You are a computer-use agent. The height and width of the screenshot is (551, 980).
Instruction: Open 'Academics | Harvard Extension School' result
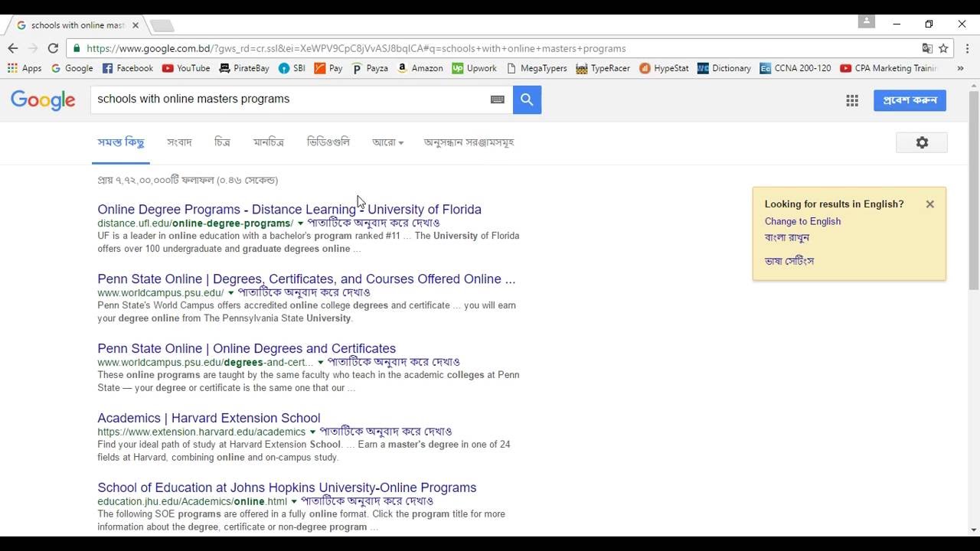coord(209,418)
